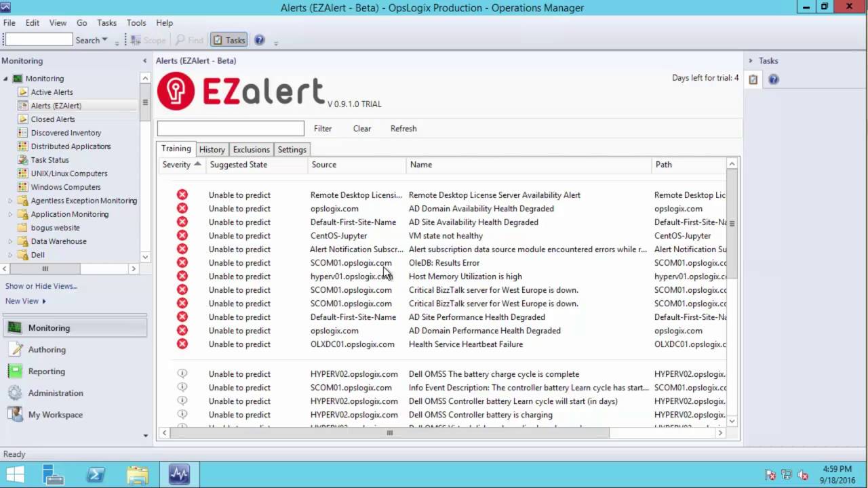Open the Search dropdown arrow
This screenshot has width=868, height=488.
click(104, 40)
